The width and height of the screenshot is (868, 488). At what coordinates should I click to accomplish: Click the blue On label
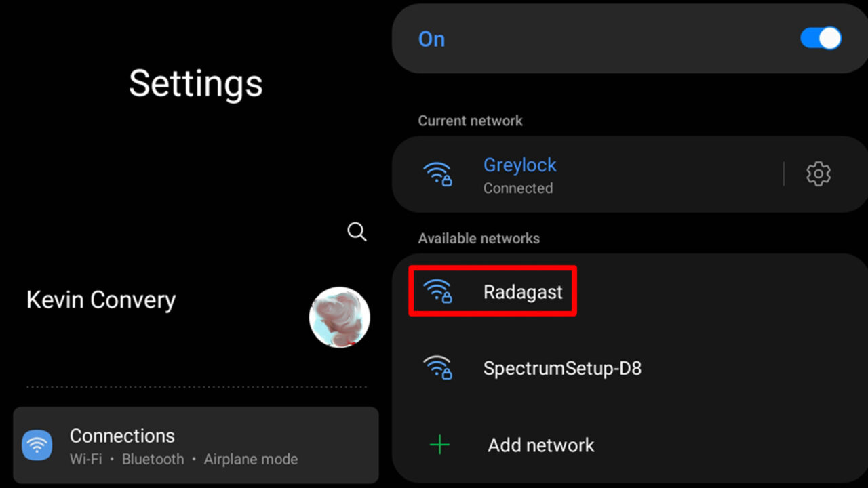pos(431,39)
